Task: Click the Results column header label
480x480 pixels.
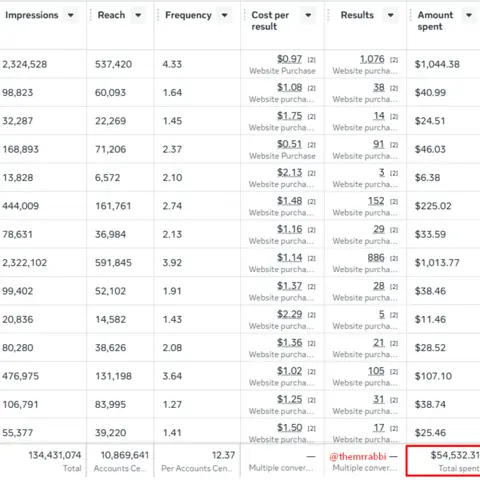Action: [357, 15]
